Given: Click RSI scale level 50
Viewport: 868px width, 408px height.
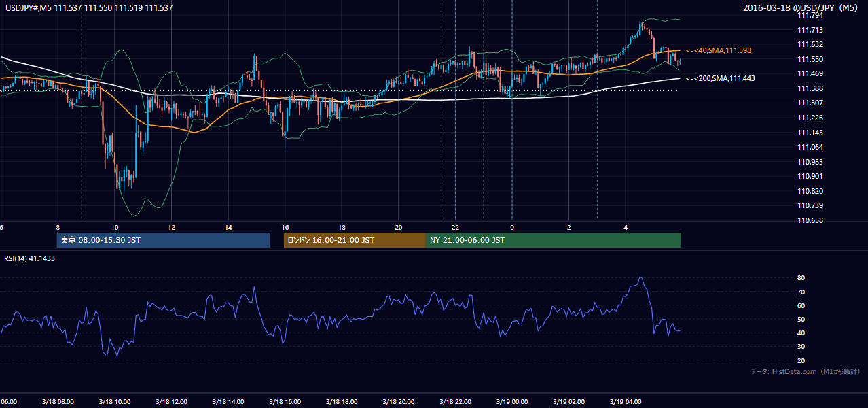Looking at the screenshot, I should tap(801, 319).
